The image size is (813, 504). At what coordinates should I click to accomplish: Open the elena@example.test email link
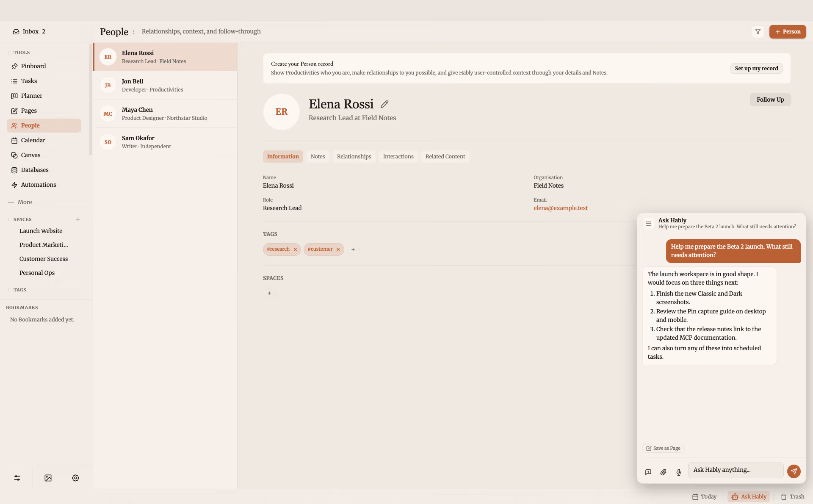point(560,208)
